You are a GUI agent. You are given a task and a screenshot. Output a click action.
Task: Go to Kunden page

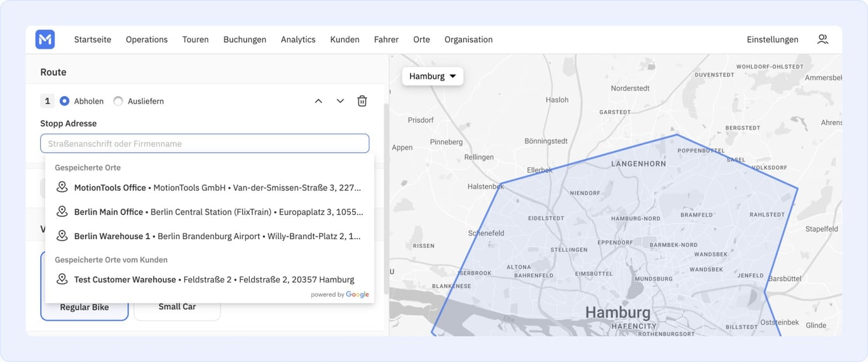[345, 39]
